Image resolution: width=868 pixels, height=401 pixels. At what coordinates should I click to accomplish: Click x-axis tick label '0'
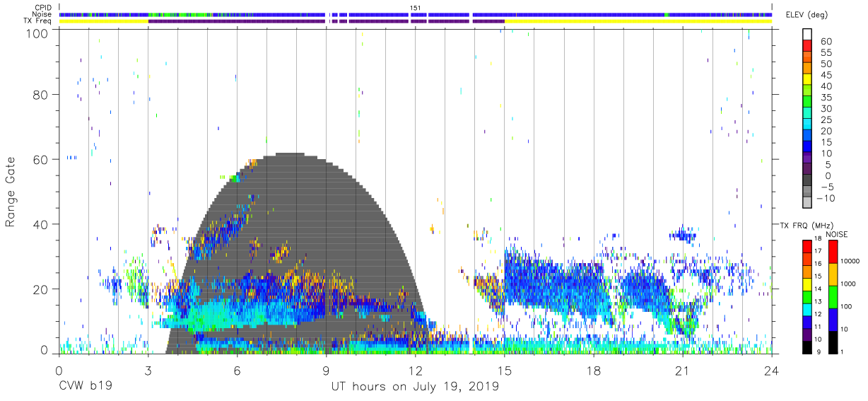(59, 369)
